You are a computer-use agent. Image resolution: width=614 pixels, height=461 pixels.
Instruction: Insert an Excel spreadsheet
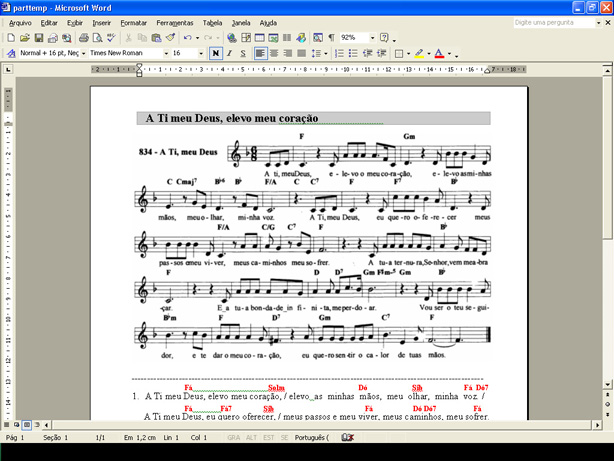[273, 38]
